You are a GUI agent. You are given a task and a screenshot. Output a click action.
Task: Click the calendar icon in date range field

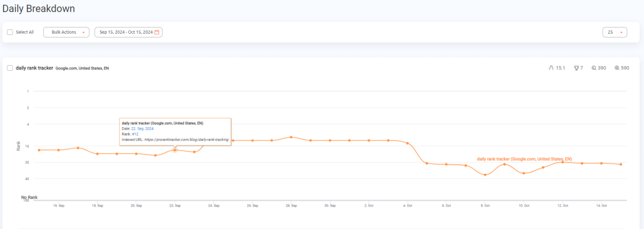157,32
